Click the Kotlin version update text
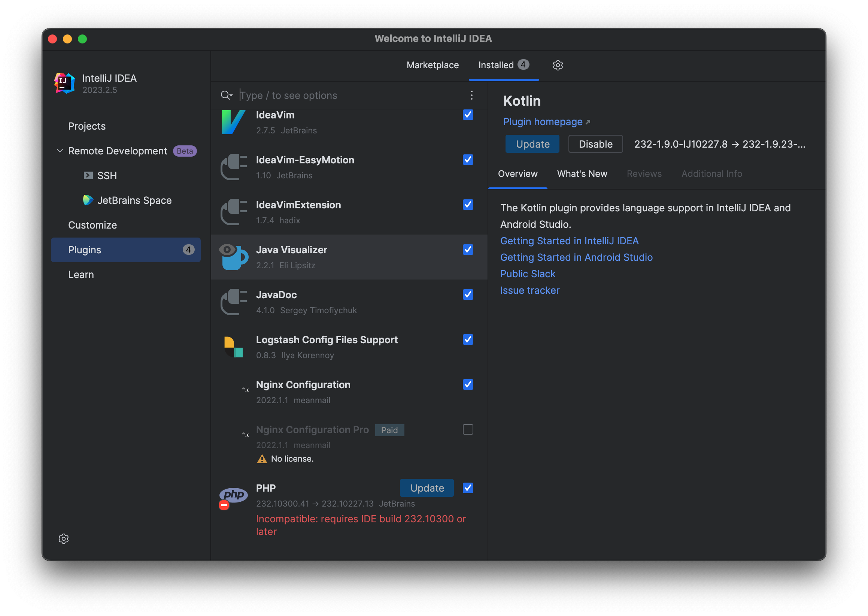The height and width of the screenshot is (616, 868). 720,144
